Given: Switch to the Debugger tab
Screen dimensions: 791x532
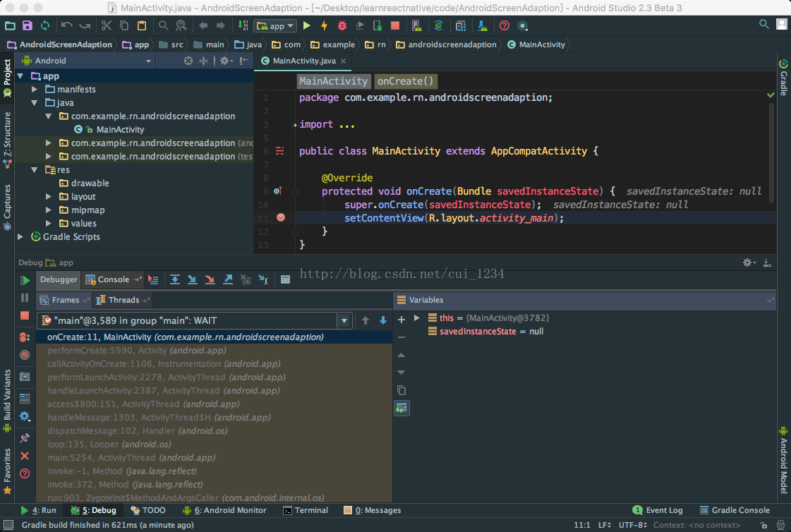Looking at the screenshot, I should (x=59, y=279).
